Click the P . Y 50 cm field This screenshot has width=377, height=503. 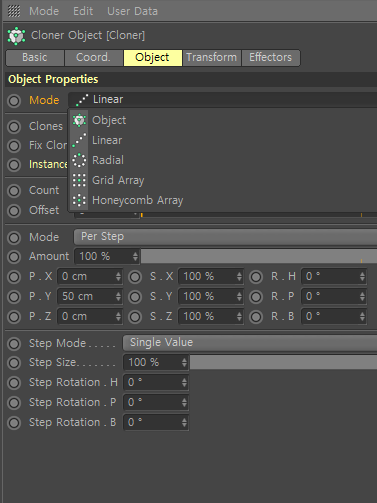tap(90, 296)
